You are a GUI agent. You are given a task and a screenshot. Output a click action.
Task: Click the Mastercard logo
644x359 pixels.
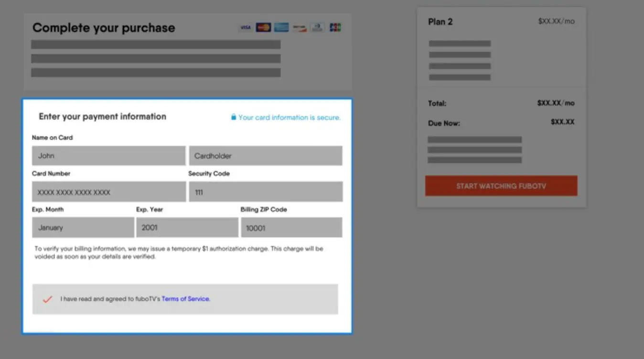pyautogui.click(x=263, y=28)
